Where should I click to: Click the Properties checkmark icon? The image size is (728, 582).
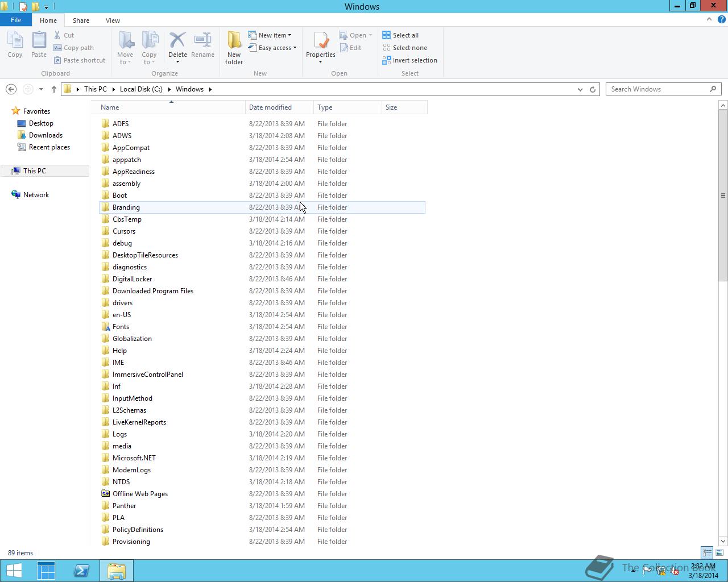tap(321, 40)
